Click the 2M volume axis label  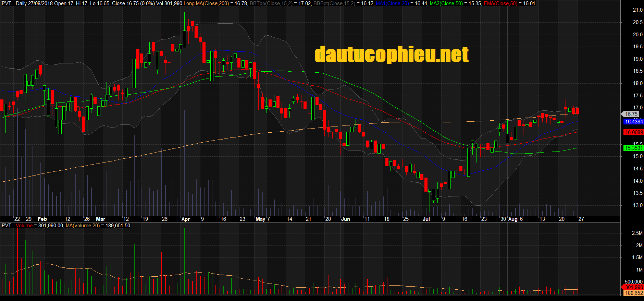pyautogui.click(x=639, y=245)
